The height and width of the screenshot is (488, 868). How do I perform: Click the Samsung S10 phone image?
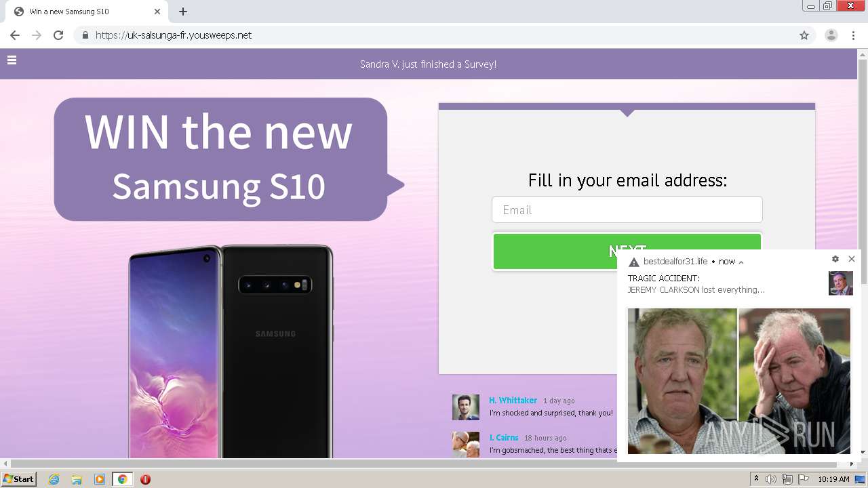pos(231,351)
